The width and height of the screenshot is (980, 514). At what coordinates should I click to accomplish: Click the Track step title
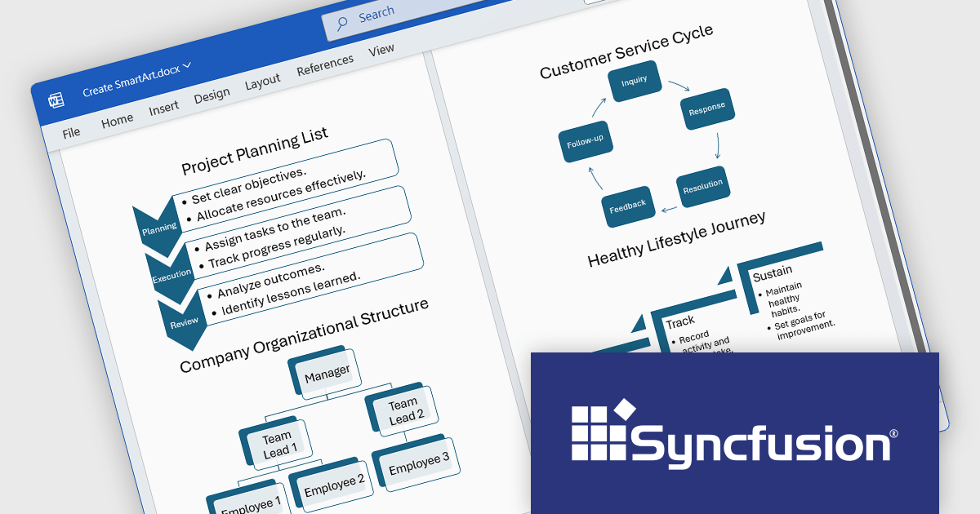[679, 323]
